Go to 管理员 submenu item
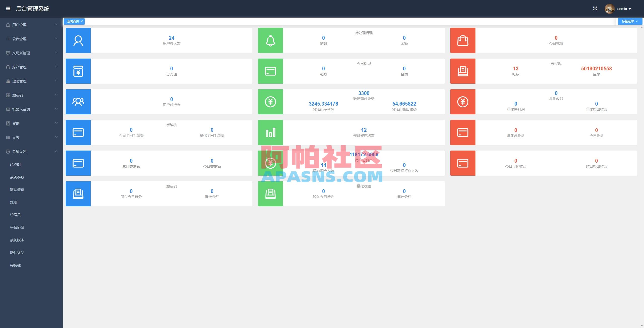 (x=15, y=215)
